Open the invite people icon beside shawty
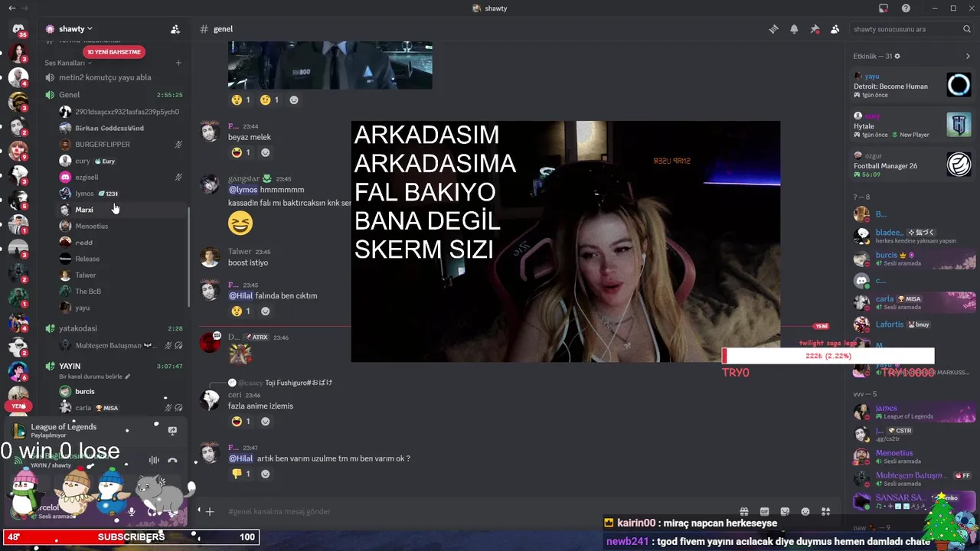 coord(175,29)
